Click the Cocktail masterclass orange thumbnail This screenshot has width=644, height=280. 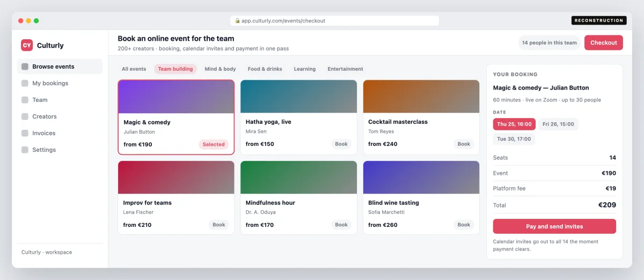tap(421, 97)
